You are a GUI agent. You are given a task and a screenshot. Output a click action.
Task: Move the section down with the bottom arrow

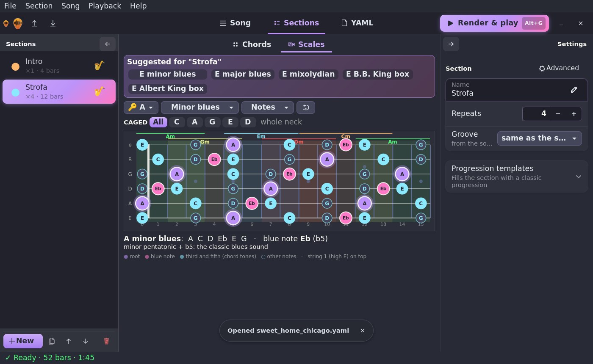86,341
